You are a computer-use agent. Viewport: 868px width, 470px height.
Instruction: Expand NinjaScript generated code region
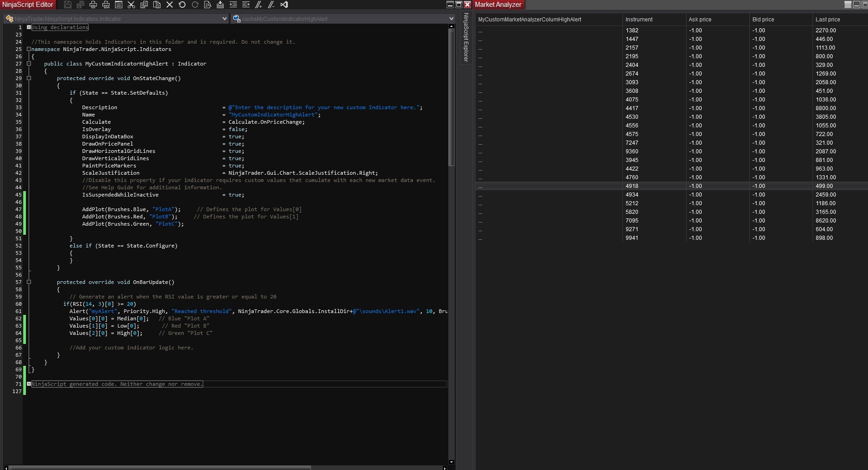(x=29, y=384)
